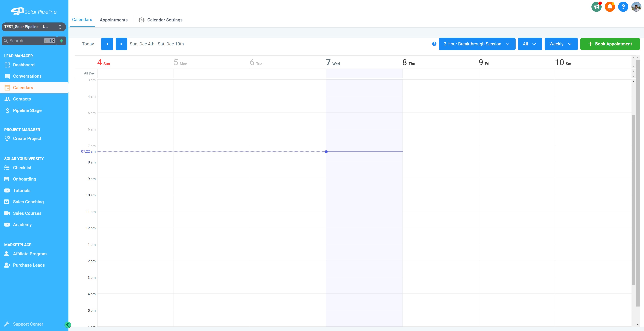This screenshot has height=331, width=644.
Task: Open Contacts from the lead manager
Action: tap(21, 99)
